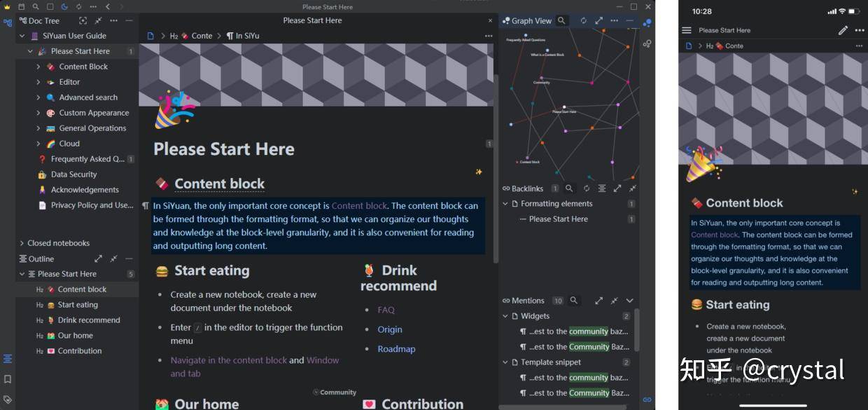Search in Backlinks panel
The width and height of the screenshot is (868, 410).
pyautogui.click(x=569, y=189)
